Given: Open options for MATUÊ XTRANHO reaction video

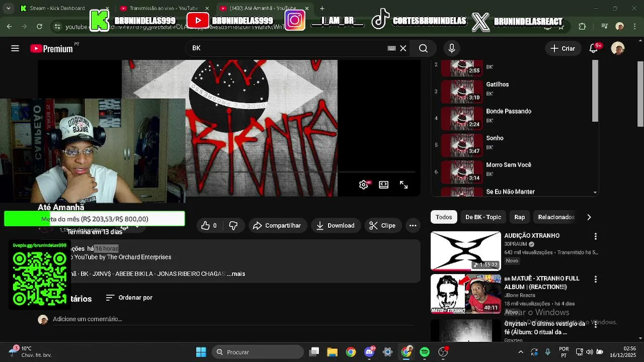Looking at the screenshot, I should tap(596, 279).
